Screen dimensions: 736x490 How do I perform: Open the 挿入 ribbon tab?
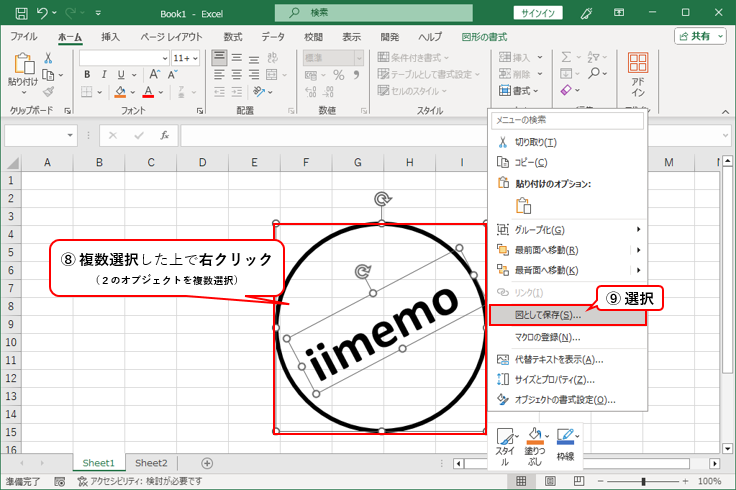click(x=110, y=37)
